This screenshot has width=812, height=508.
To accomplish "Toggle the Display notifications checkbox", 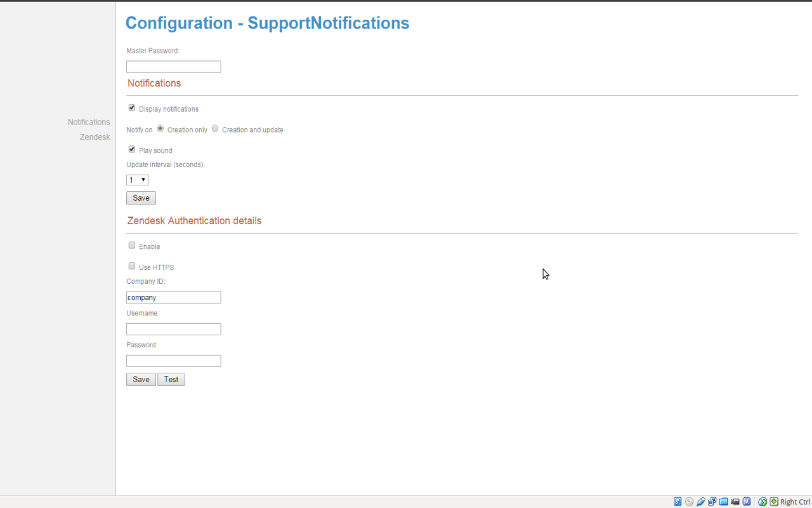I will pos(132,108).
